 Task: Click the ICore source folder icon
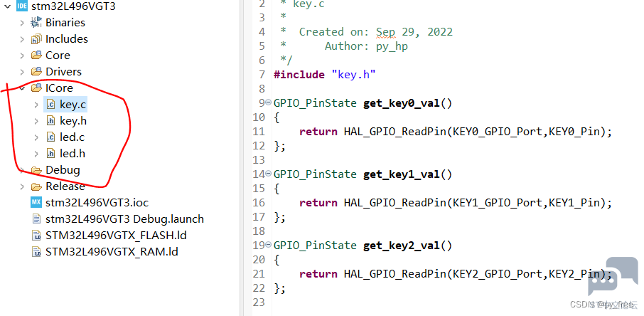[x=36, y=88]
